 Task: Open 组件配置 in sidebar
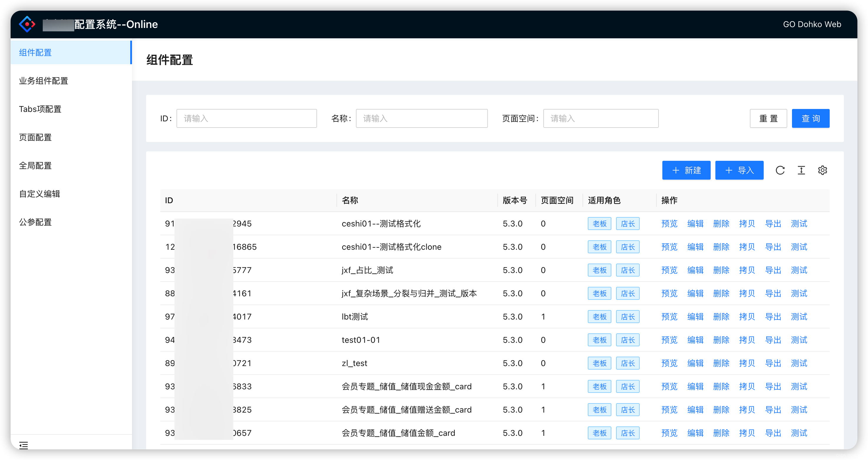tap(71, 52)
